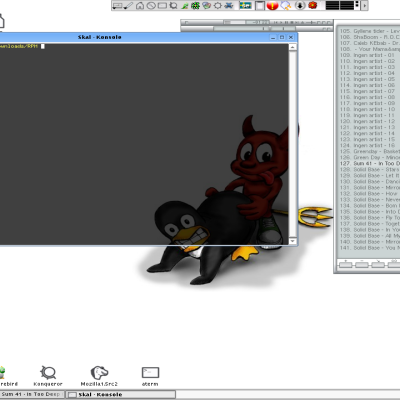The image size is (400, 400).
Task: Select playlist entry 107 Caleb KEbab
Action: point(369,43)
